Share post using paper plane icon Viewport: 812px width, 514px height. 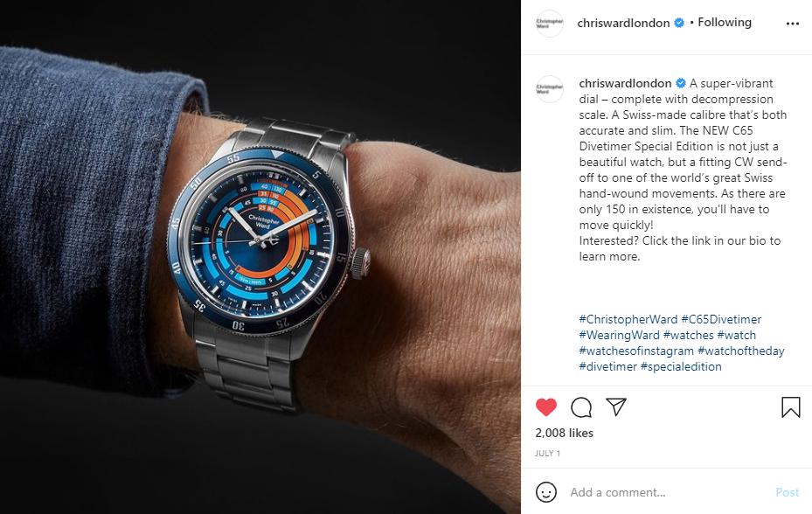coord(616,406)
